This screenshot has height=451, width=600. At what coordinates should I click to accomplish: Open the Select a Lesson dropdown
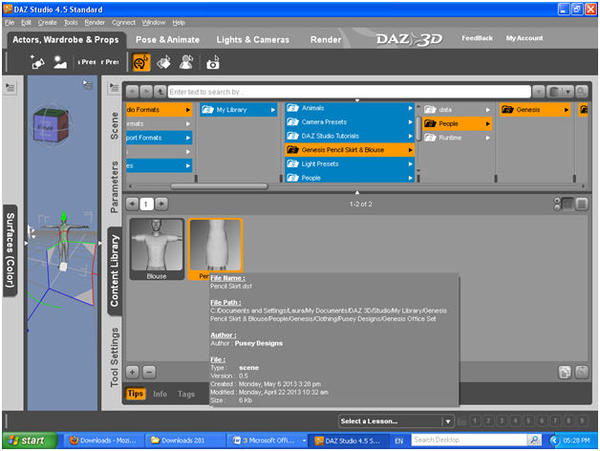(x=396, y=421)
